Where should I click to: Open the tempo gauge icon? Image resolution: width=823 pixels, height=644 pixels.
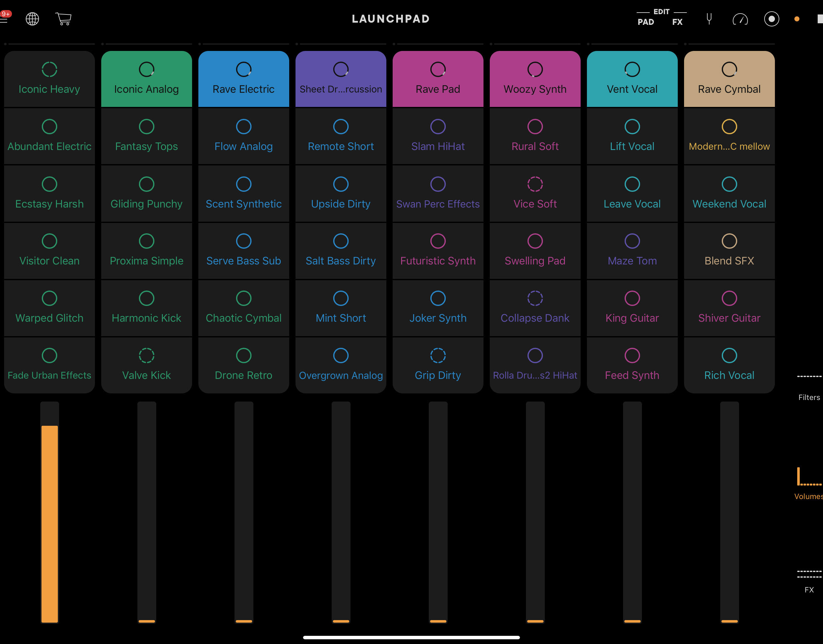740,19
